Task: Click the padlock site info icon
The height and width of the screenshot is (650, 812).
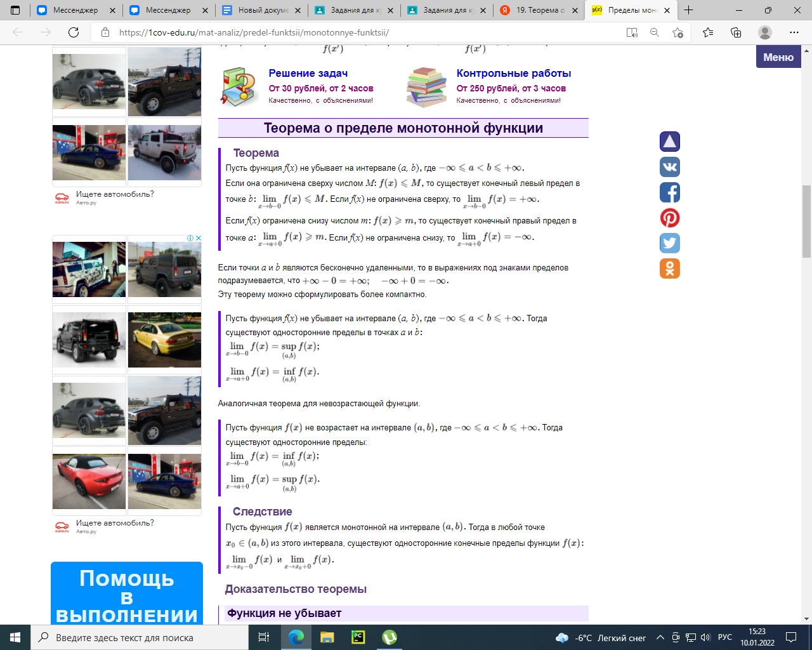Action: tap(105, 32)
